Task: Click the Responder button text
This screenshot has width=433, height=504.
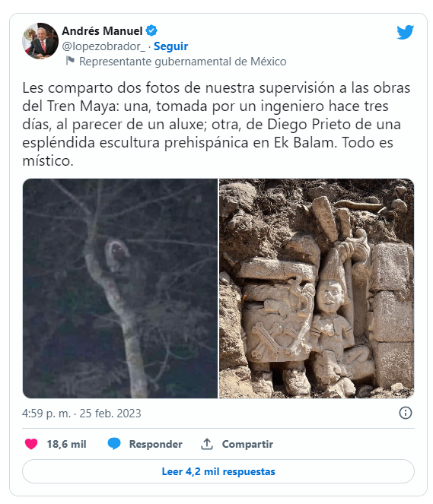Action: coord(156,444)
